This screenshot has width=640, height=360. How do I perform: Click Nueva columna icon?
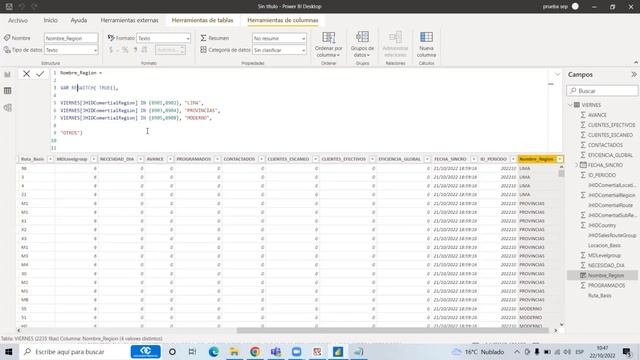coord(426,38)
